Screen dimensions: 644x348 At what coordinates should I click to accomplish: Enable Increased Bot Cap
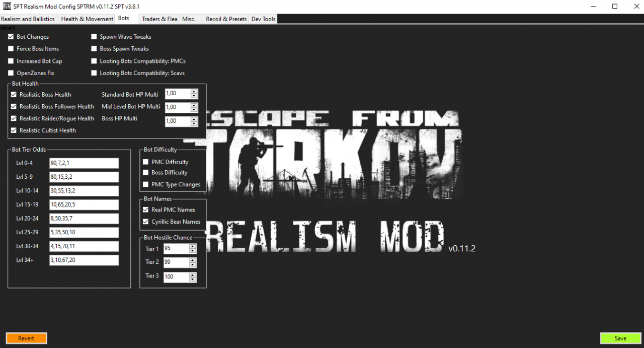(x=11, y=61)
